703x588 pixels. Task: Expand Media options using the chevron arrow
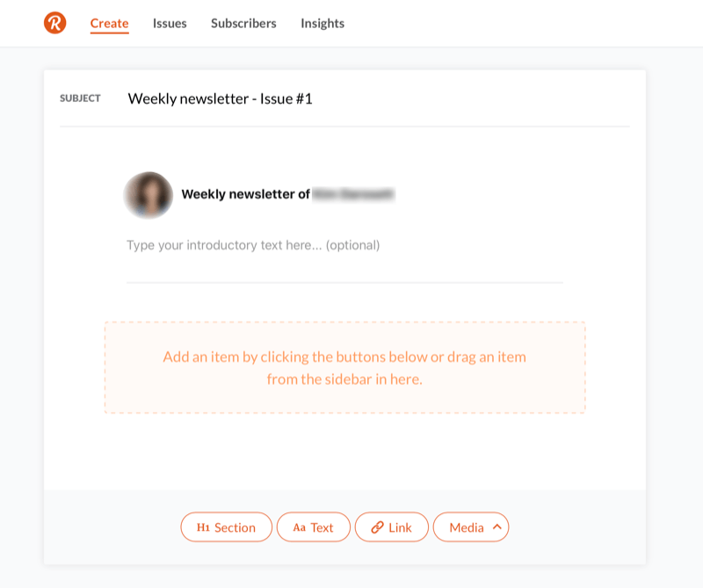pos(496,527)
